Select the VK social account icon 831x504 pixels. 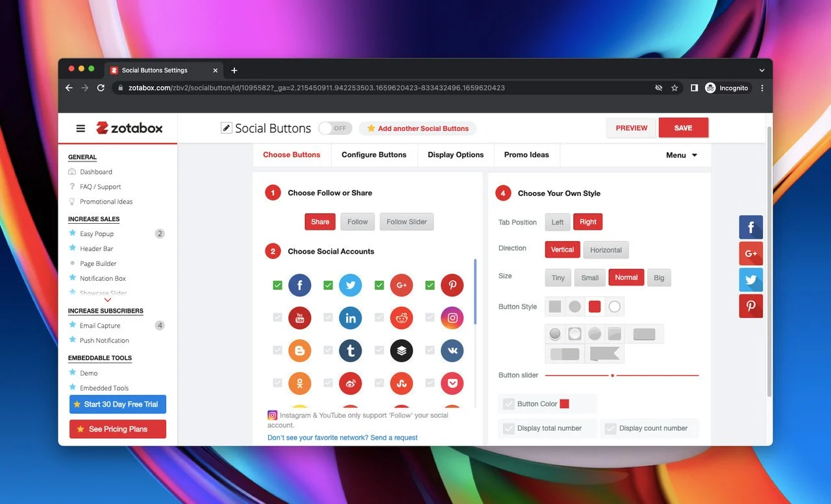452,350
